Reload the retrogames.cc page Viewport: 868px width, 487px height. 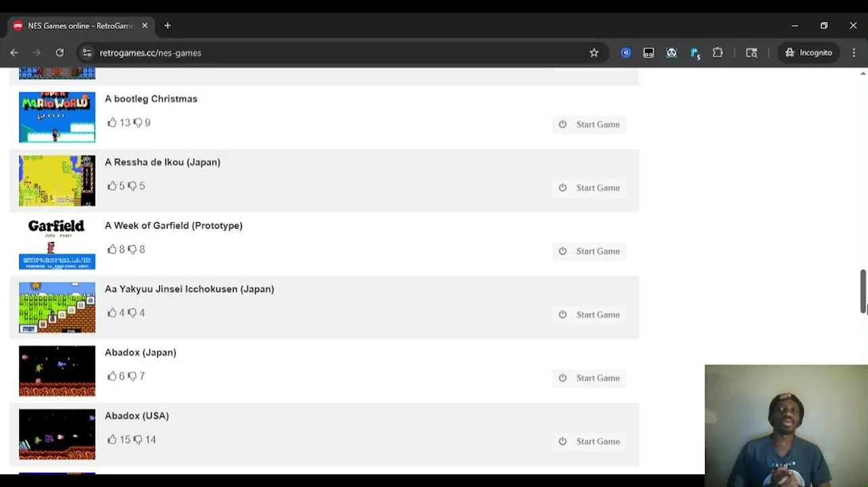coord(59,53)
